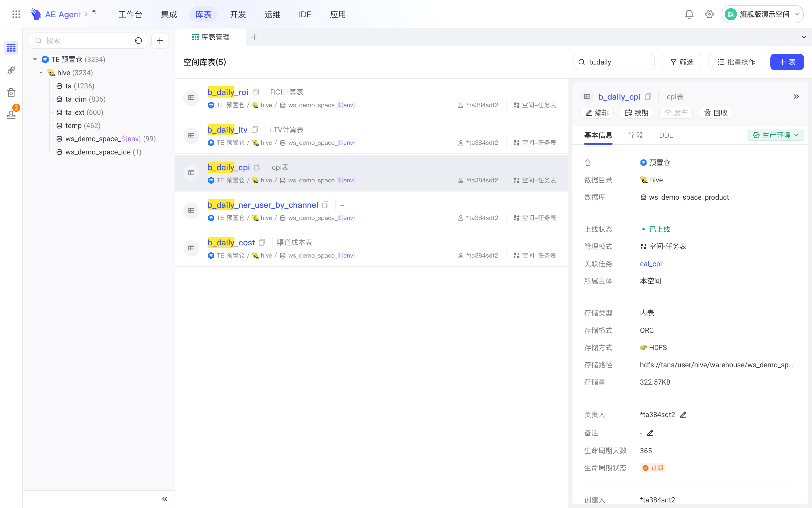This screenshot has height=508, width=812.
Task: Open the 旗舰版演示空间 workspace dropdown
Action: click(x=762, y=14)
